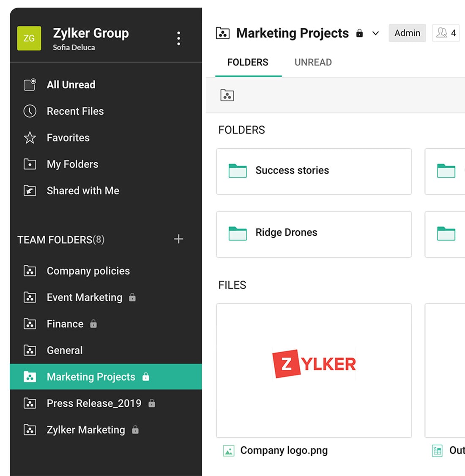465x476 pixels.
Task: Select the Press Release_2019 team folder
Action: click(x=93, y=403)
